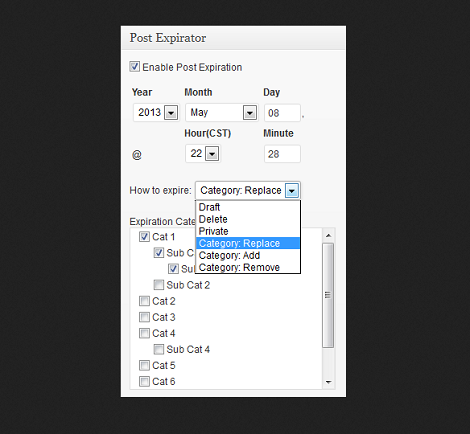The image size is (470, 434).
Task: Open the Month dropdown showing May
Action: (222, 112)
